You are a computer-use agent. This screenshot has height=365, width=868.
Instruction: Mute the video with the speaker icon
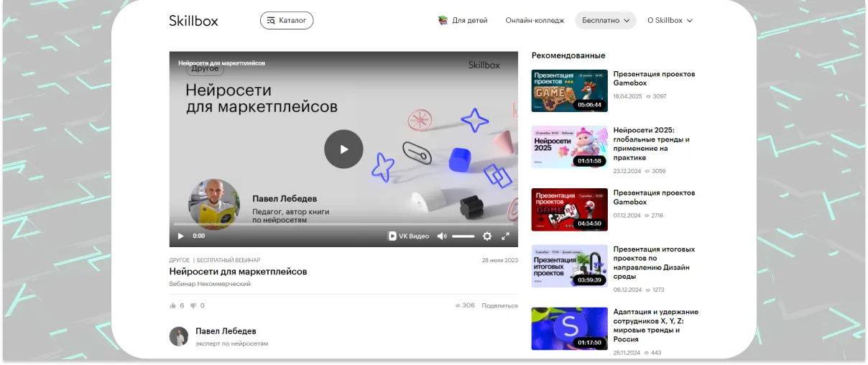tap(442, 236)
